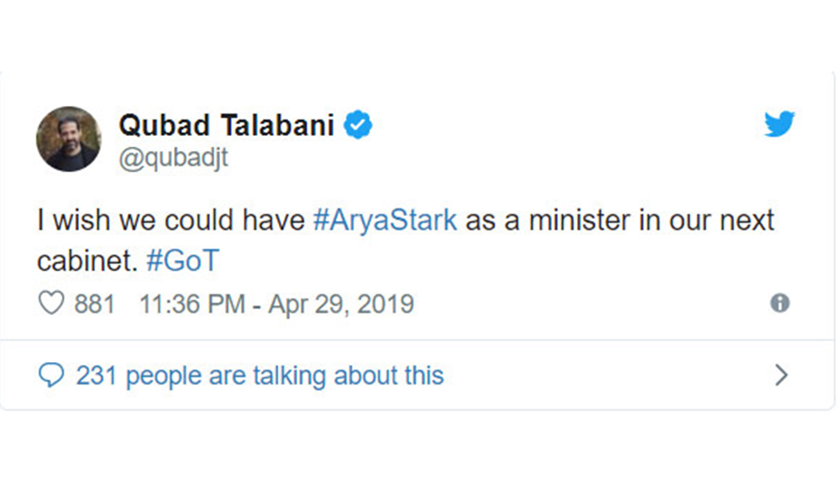Open Twitter via the blue bird logo
The width and height of the screenshot is (840, 504).
coord(780,124)
